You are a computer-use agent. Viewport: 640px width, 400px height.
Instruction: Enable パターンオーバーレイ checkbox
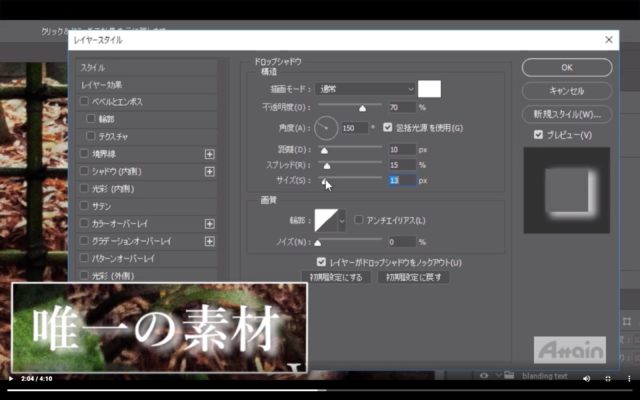(x=84, y=258)
